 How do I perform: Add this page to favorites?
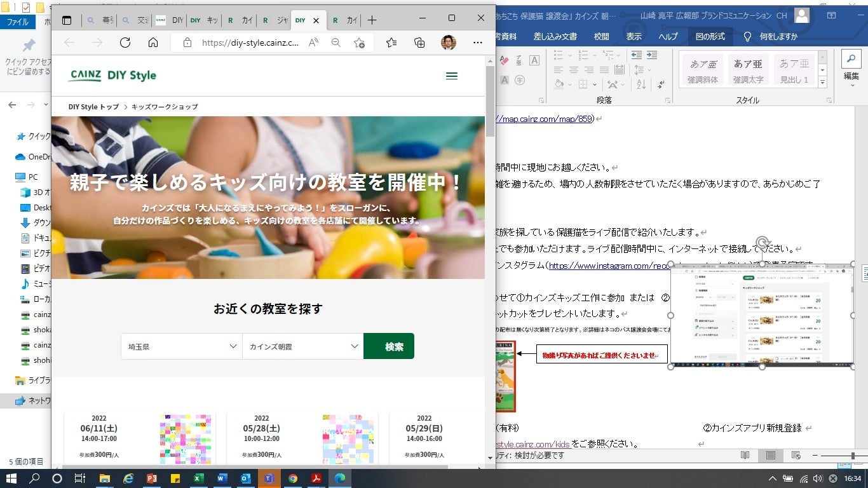pos(360,43)
